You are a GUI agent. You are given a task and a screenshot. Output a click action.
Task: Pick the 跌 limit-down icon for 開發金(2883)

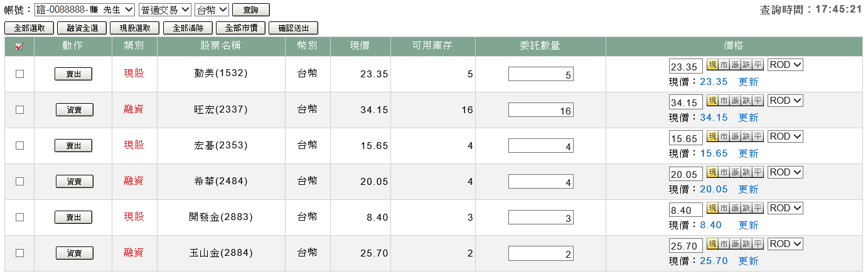[746, 209]
